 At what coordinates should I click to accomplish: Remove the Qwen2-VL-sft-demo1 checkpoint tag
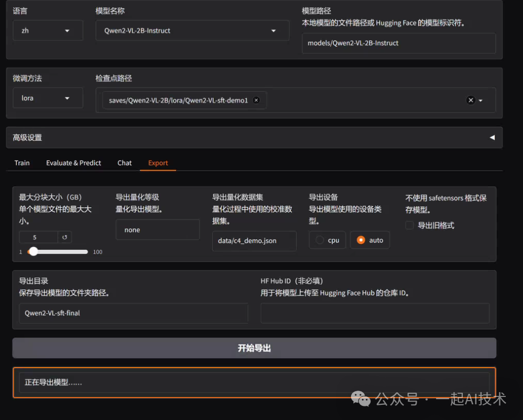pos(256,100)
